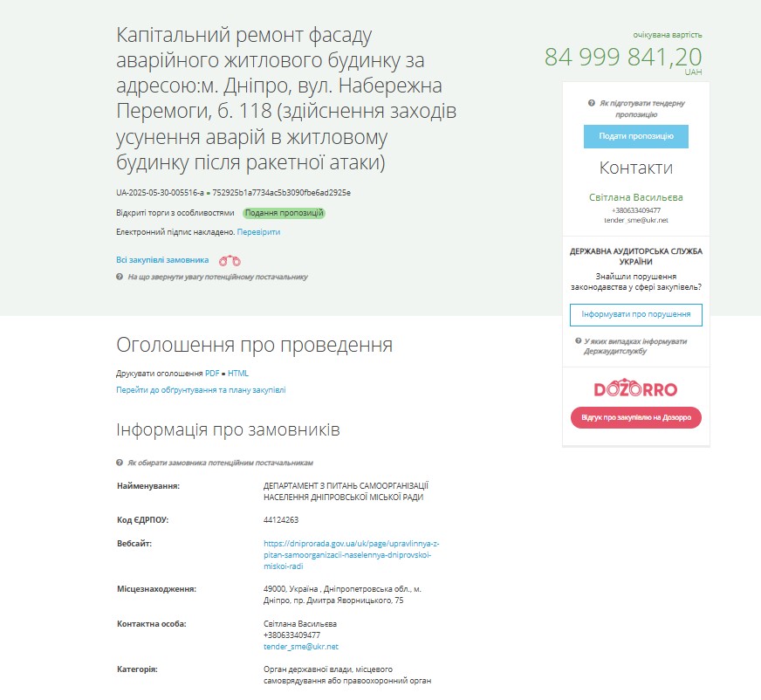This screenshot has height=700, width=761.
Task: Click tender_sme@ukr.net email in customer info
Action: tap(301, 647)
